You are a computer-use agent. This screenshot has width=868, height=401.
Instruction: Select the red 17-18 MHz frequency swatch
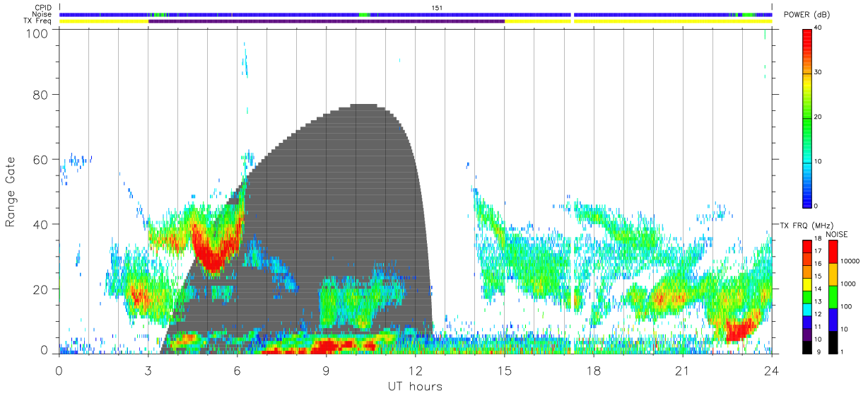point(807,245)
